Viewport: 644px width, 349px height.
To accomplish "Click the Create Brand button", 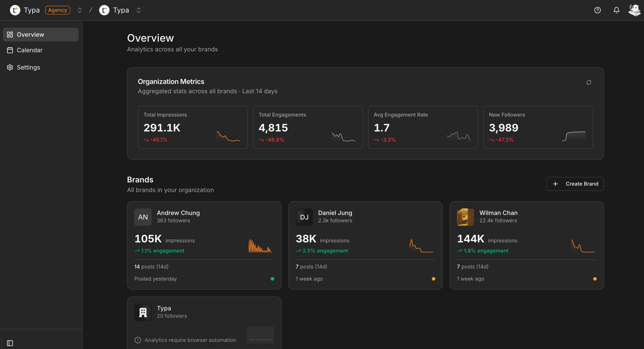I will [575, 184].
